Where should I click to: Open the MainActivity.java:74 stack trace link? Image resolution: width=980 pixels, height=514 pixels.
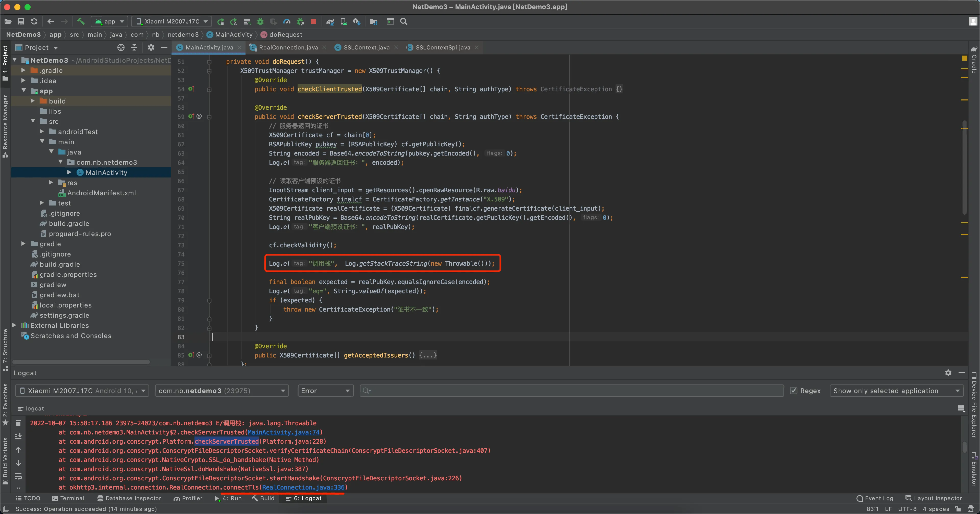click(284, 432)
